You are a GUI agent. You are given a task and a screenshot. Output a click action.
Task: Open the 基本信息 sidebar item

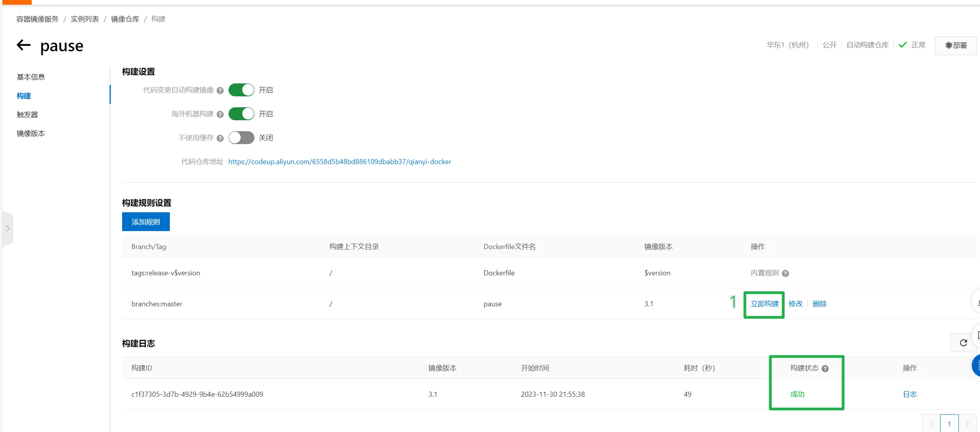[x=31, y=77]
